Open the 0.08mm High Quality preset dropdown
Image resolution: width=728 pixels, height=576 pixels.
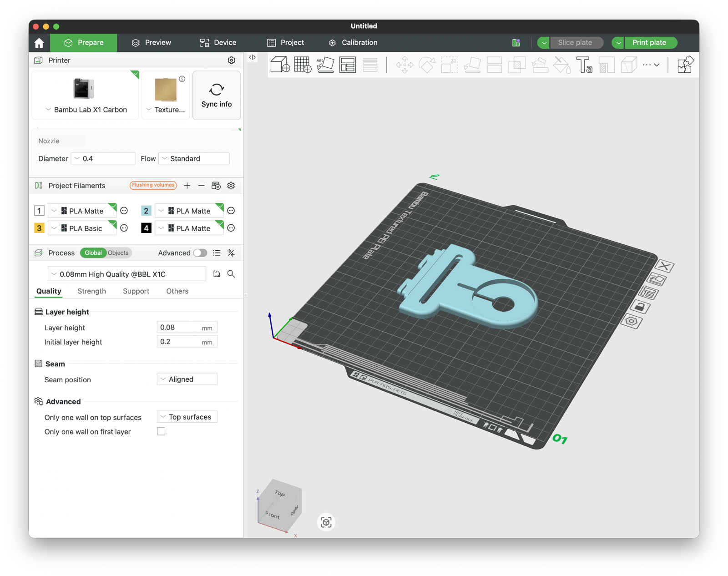click(x=127, y=274)
